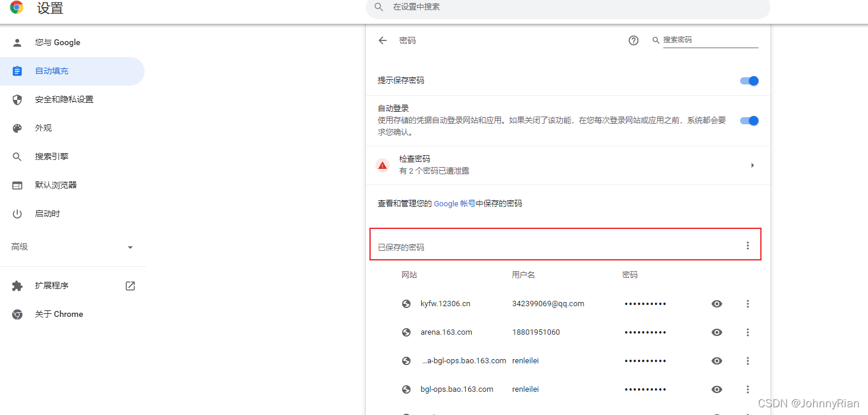Reveal the password for bgl-ops.bao.163.com
This screenshot has height=415, width=868.
pos(717,389)
